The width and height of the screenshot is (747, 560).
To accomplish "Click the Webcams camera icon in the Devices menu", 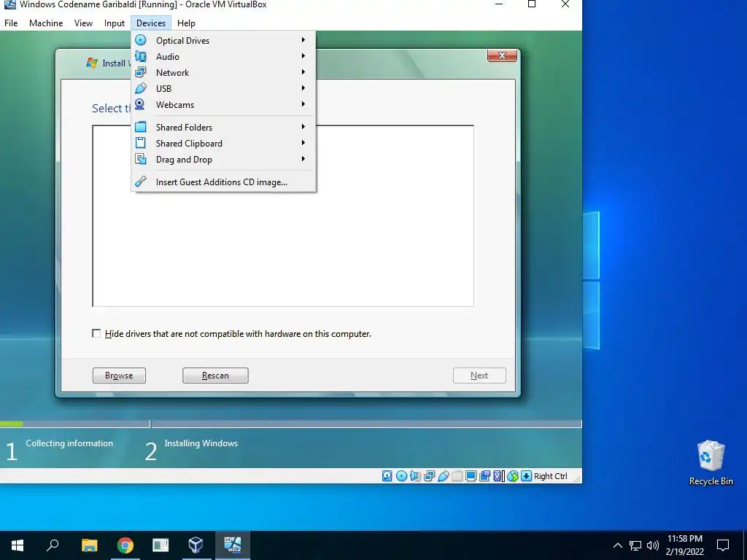I will coord(140,104).
